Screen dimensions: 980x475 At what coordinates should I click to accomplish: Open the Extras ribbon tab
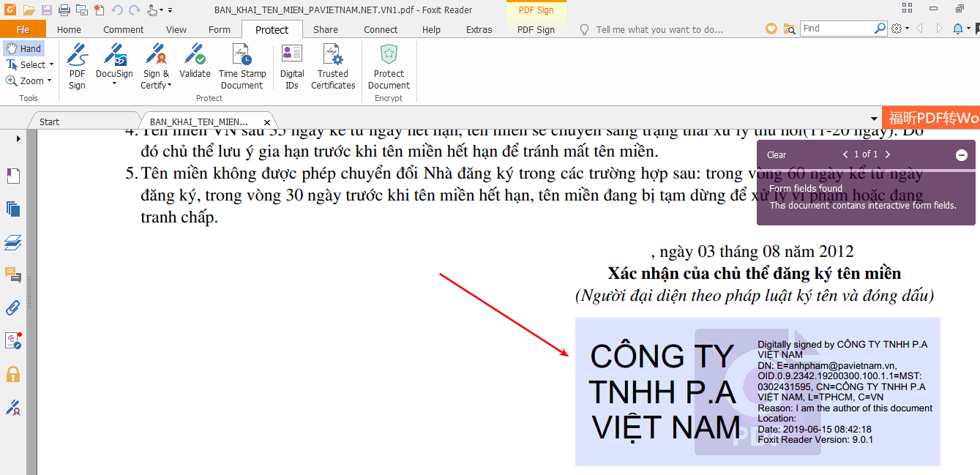pyautogui.click(x=479, y=29)
